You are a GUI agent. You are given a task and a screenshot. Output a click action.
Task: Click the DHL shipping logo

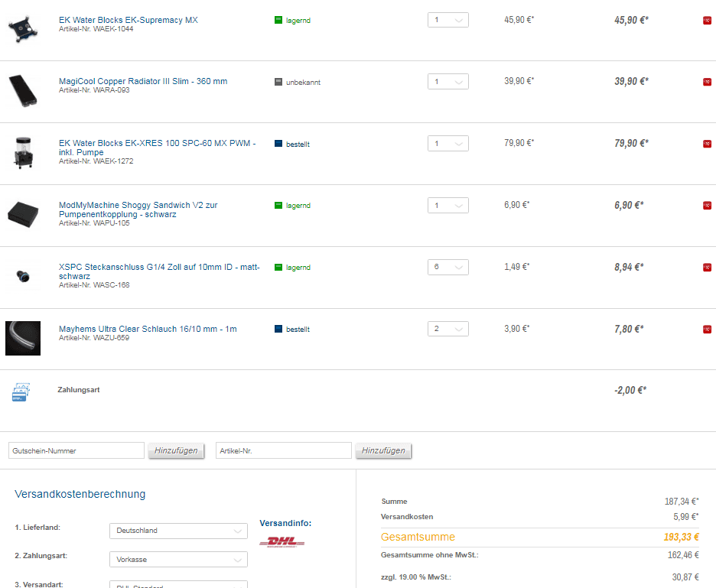click(282, 542)
